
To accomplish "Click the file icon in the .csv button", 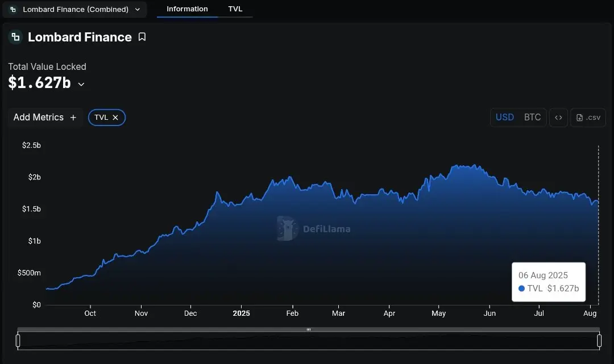I will 579,118.
